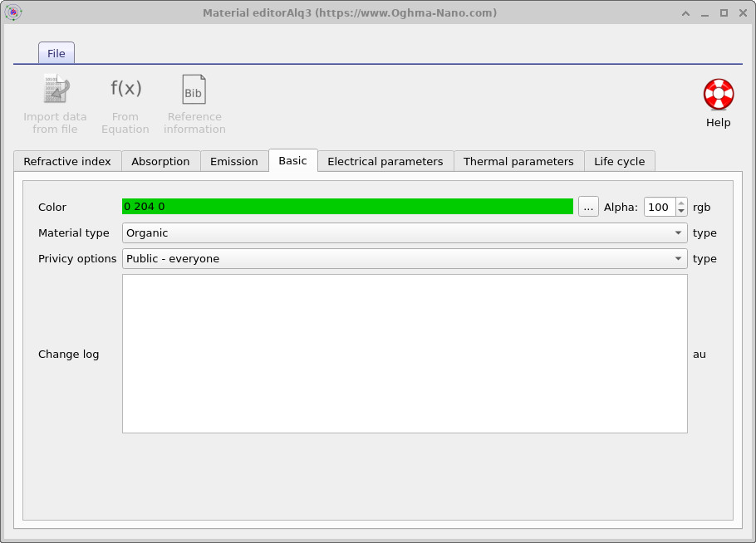
Task: Switch to the Emission tab
Action: 234,161
